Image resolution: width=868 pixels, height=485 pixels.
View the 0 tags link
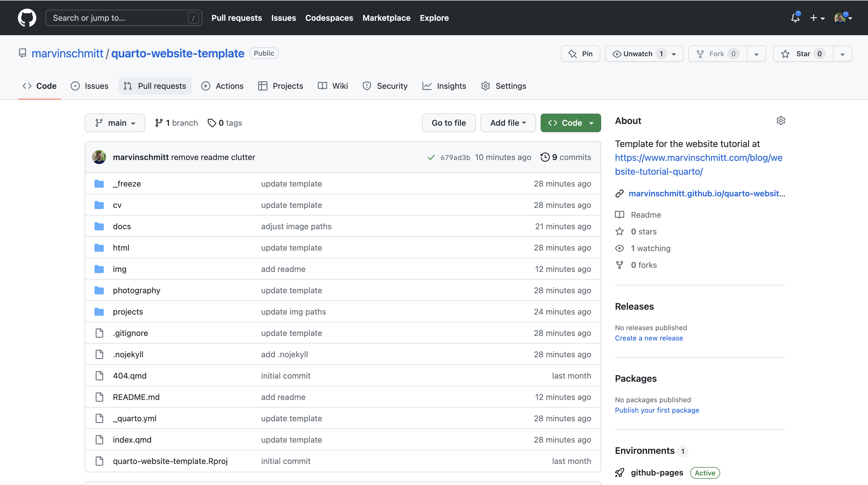(x=225, y=123)
